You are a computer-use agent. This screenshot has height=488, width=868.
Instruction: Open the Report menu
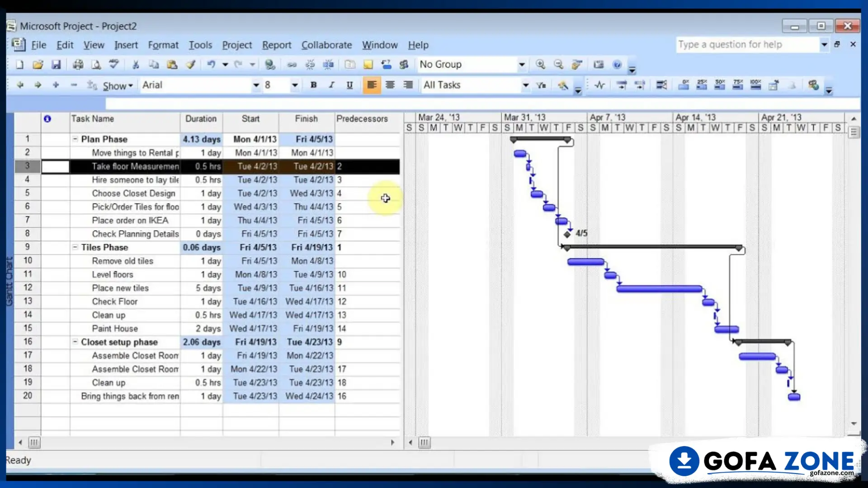pos(277,45)
